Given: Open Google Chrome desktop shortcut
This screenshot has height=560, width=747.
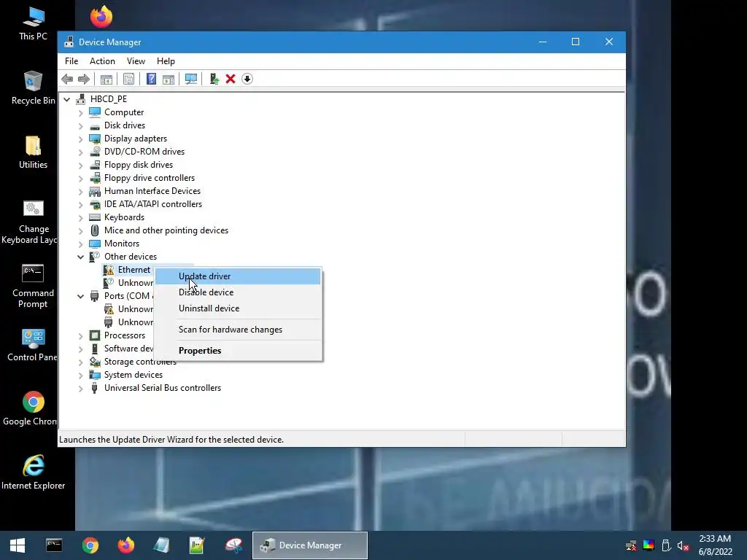Looking at the screenshot, I should click(x=33, y=408).
